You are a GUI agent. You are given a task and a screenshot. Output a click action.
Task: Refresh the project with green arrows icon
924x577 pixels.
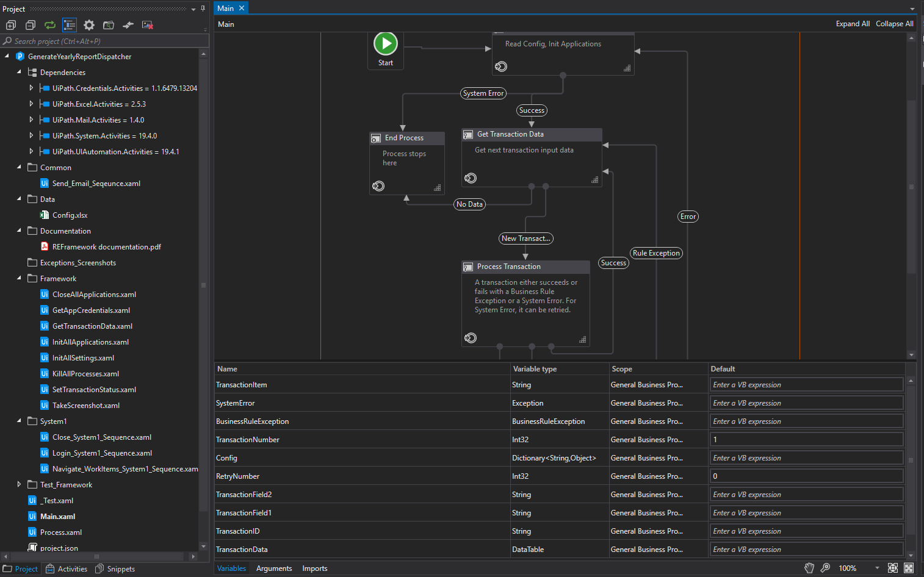coord(50,25)
